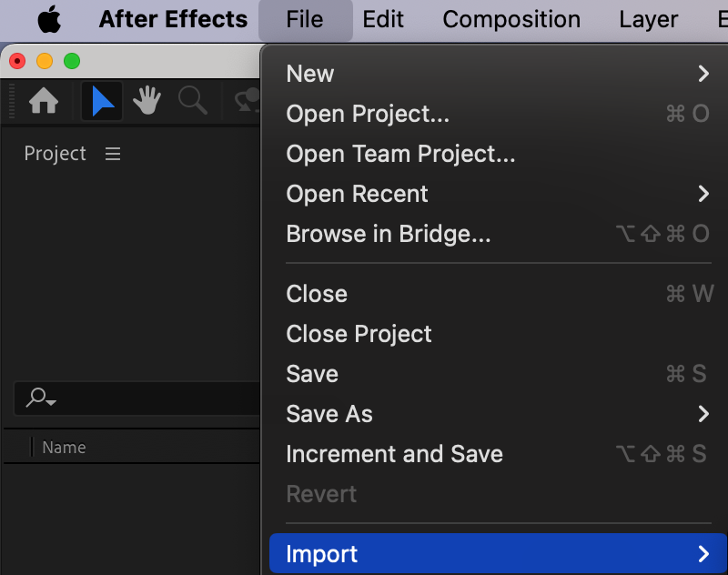The width and height of the screenshot is (728, 575).
Task: Open the Composition menu
Action: (511, 19)
